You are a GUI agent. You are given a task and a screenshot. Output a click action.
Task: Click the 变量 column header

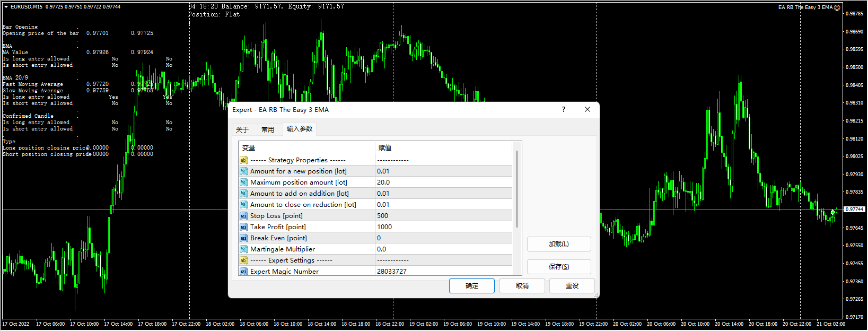307,147
